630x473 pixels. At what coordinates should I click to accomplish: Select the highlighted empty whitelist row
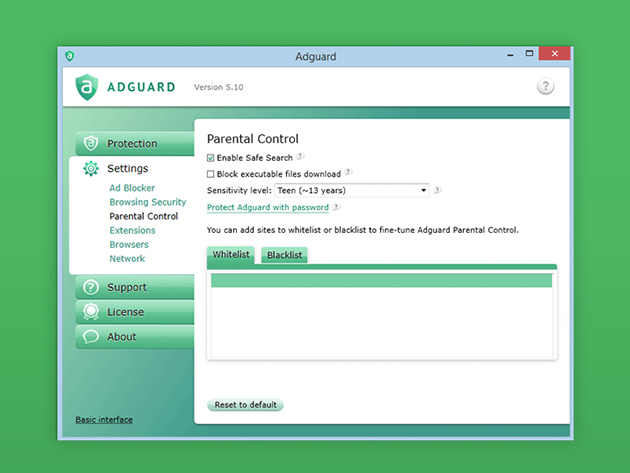(x=381, y=280)
